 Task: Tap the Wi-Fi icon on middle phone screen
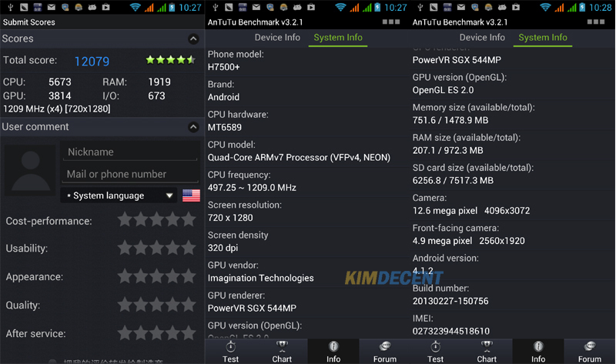340,7
